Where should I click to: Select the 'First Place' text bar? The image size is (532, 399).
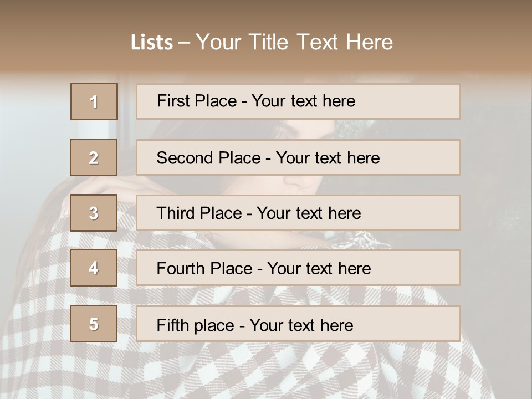298,101
